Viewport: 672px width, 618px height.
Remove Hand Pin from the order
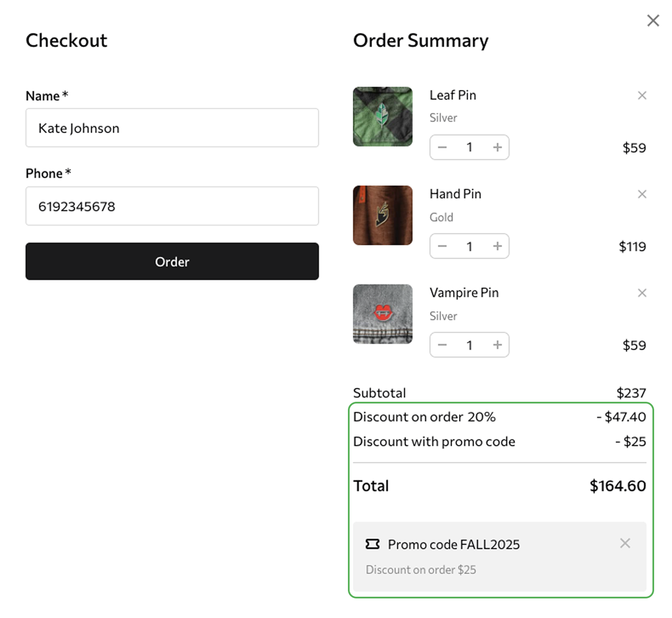point(642,194)
